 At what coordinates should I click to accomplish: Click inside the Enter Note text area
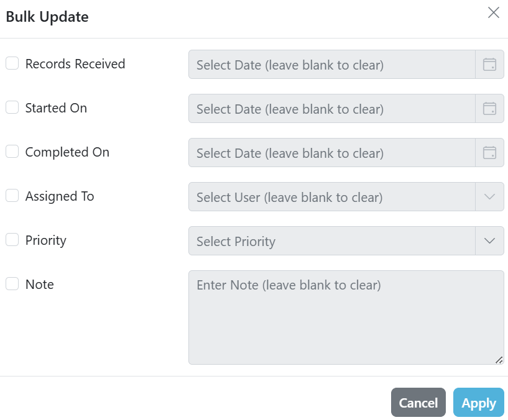pyautogui.click(x=346, y=317)
